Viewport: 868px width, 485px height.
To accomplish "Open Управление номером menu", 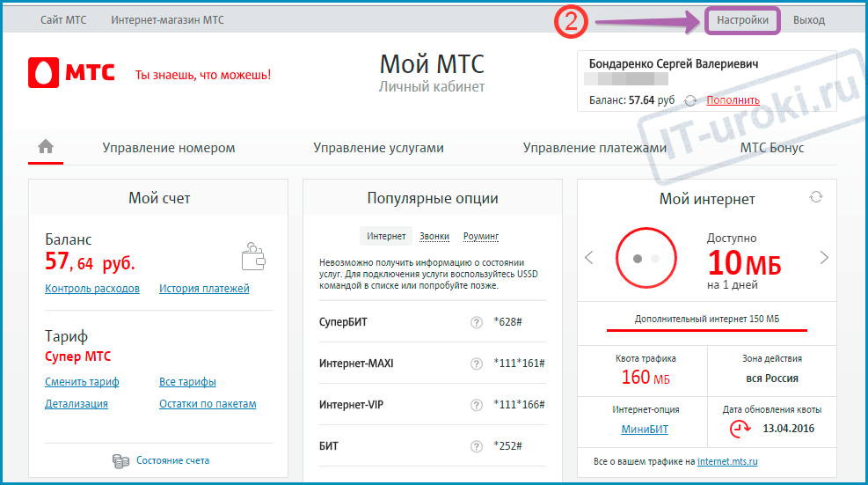I will click(x=169, y=148).
